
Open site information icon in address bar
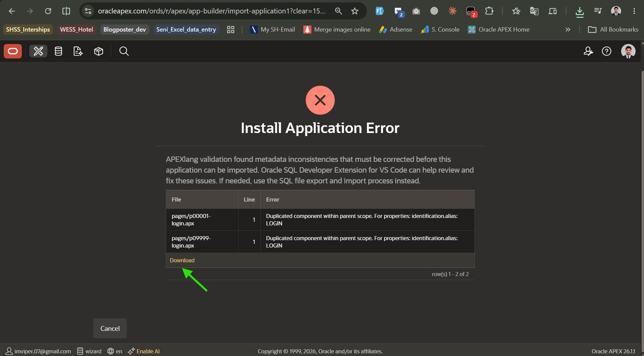coord(88,11)
